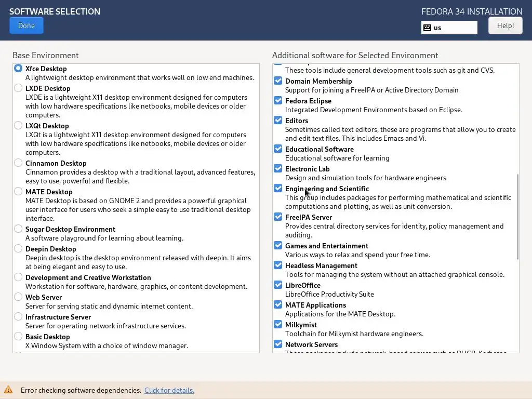Click the us keyboard layout indicator

pos(449,28)
